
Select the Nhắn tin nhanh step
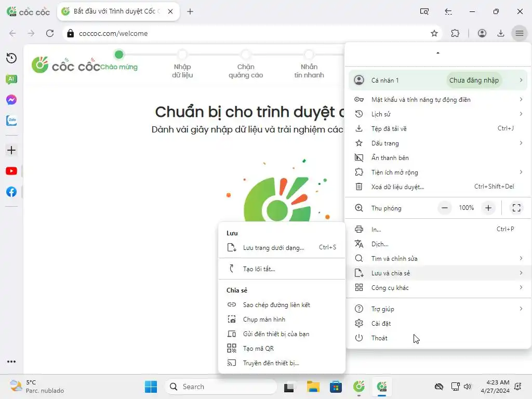309,64
